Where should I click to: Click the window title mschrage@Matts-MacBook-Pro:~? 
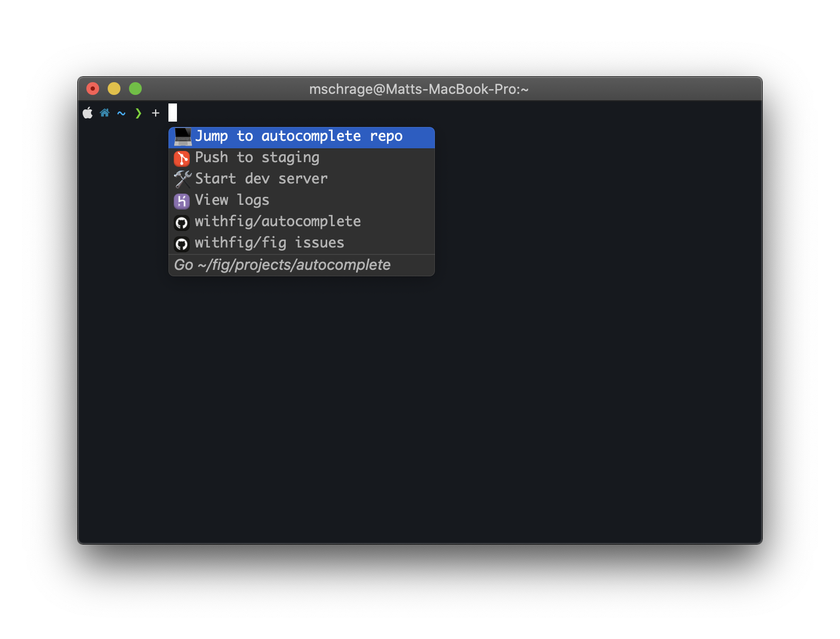point(419,89)
